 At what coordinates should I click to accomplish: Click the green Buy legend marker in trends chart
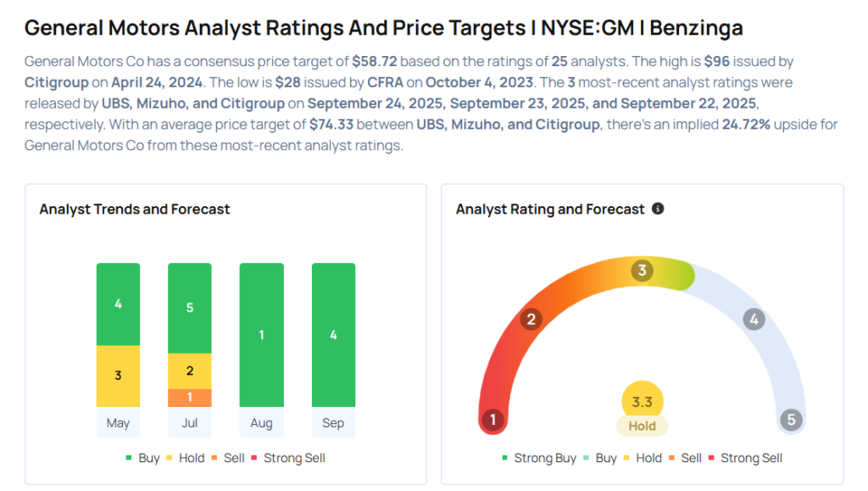[129, 458]
